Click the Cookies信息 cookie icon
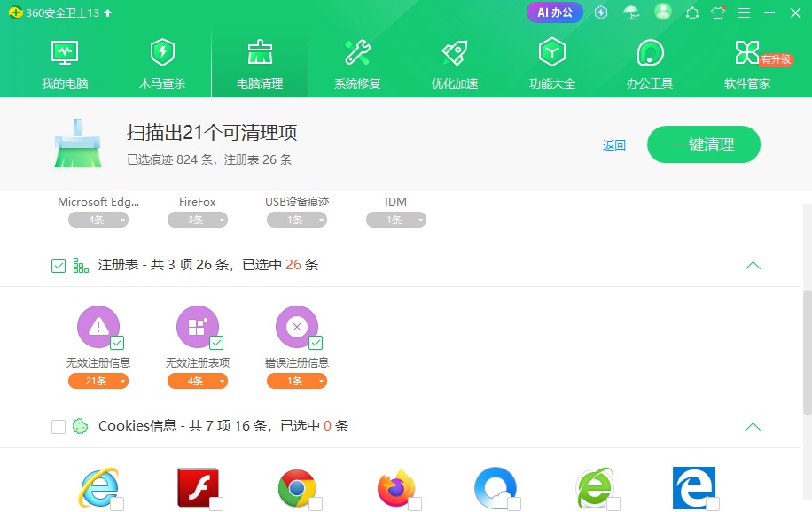The height and width of the screenshot is (512, 812). coord(81,426)
